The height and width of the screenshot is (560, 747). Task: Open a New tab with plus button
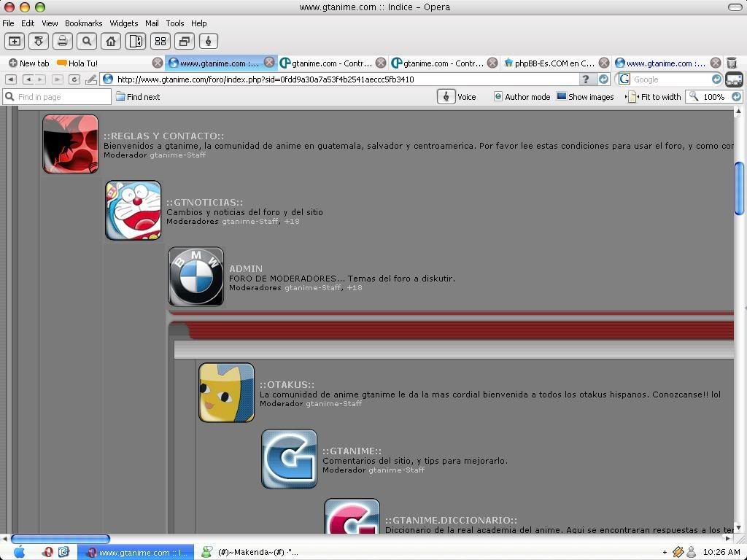pyautogui.click(x=29, y=63)
